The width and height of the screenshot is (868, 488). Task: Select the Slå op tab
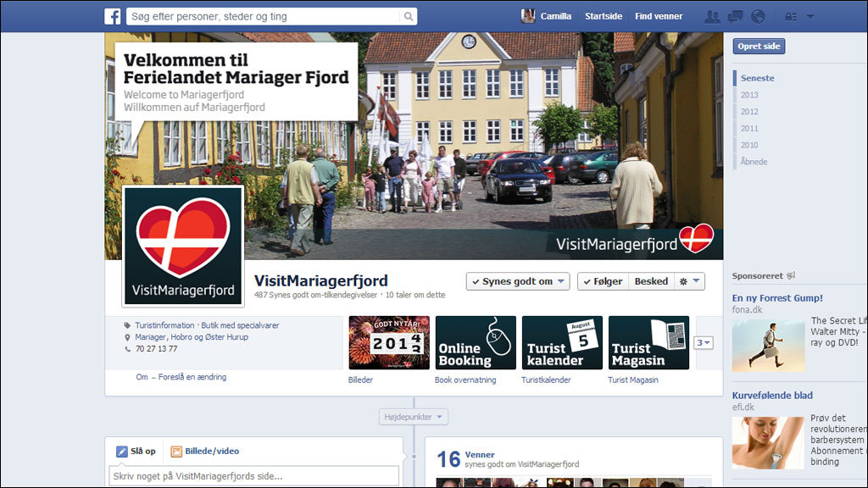[x=136, y=452]
